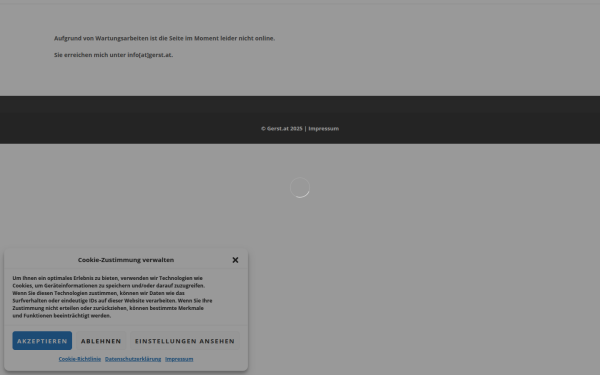The image size is (600, 375).
Task: Click the Akzeptieren button
Action: click(x=42, y=341)
